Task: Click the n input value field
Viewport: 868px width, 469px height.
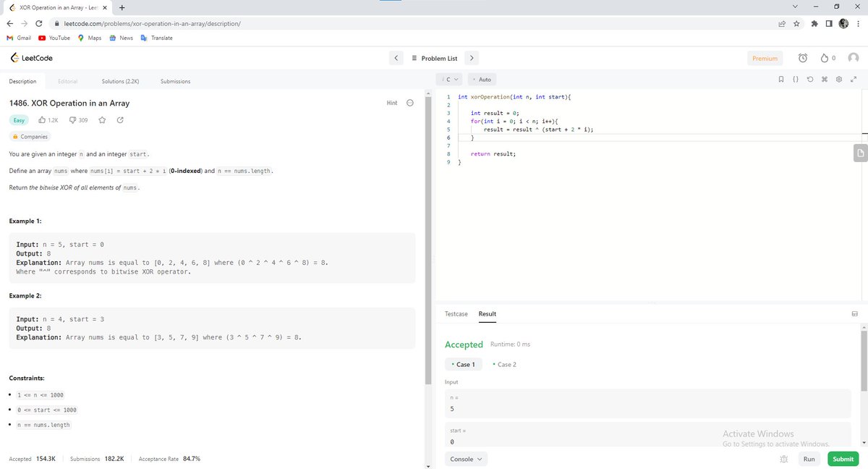Action: (x=648, y=403)
